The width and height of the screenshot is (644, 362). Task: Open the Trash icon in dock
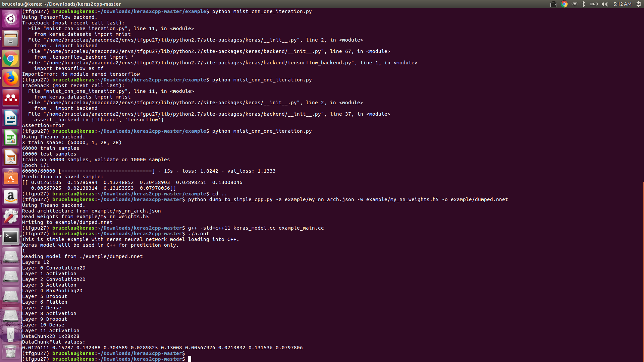point(11,352)
